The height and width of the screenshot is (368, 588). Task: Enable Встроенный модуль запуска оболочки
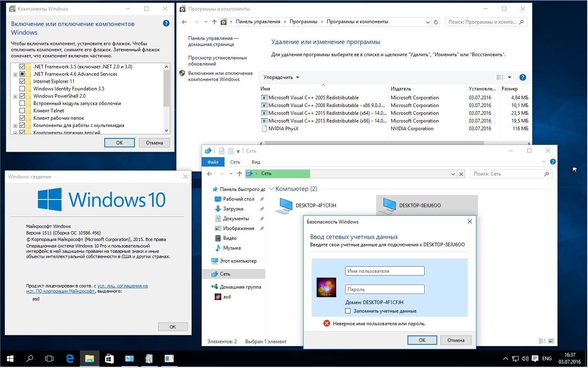(22, 103)
